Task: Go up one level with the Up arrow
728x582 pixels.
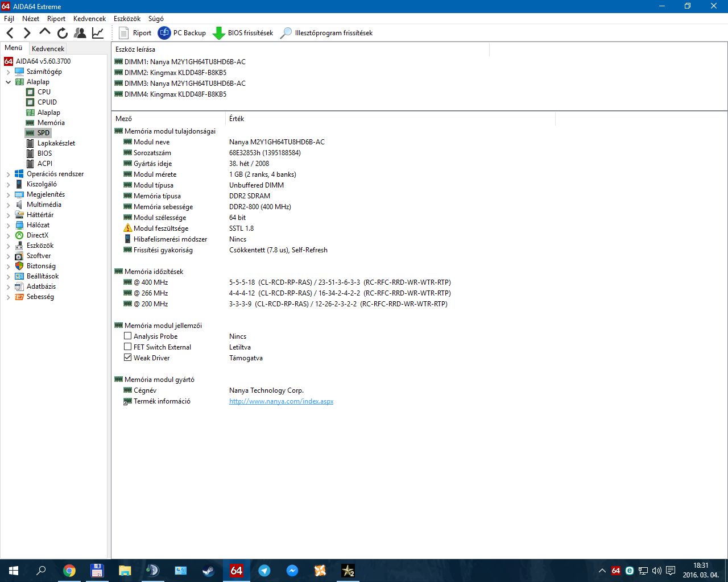Action: [45, 32]
